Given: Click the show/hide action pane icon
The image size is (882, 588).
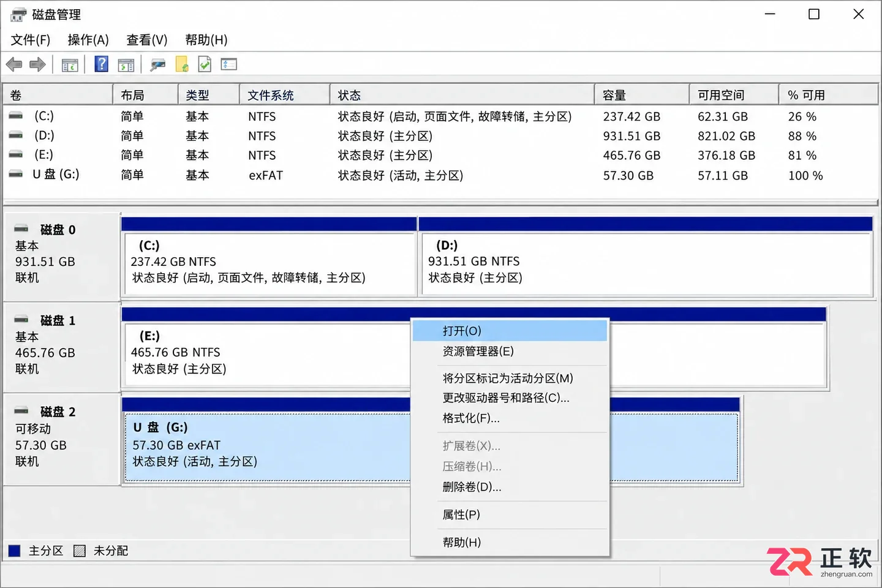Looking at the screenshot, I should tap(126, 64).
